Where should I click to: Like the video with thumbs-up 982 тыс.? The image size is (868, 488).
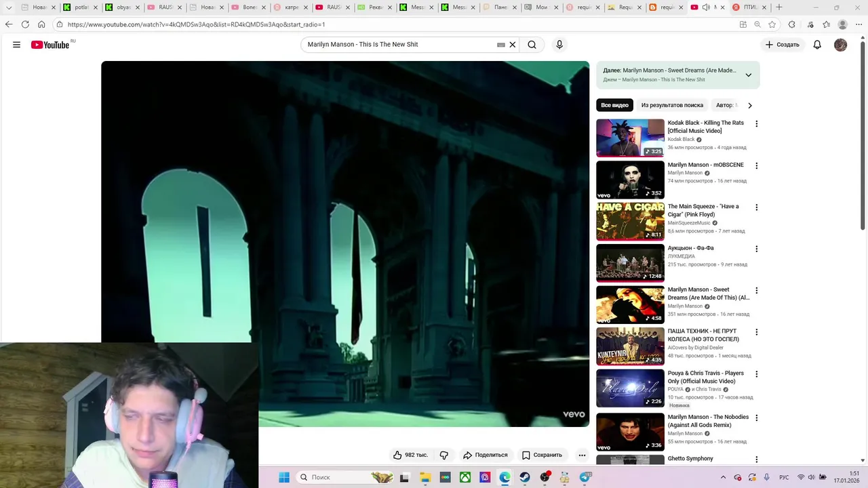click(411, 455)
